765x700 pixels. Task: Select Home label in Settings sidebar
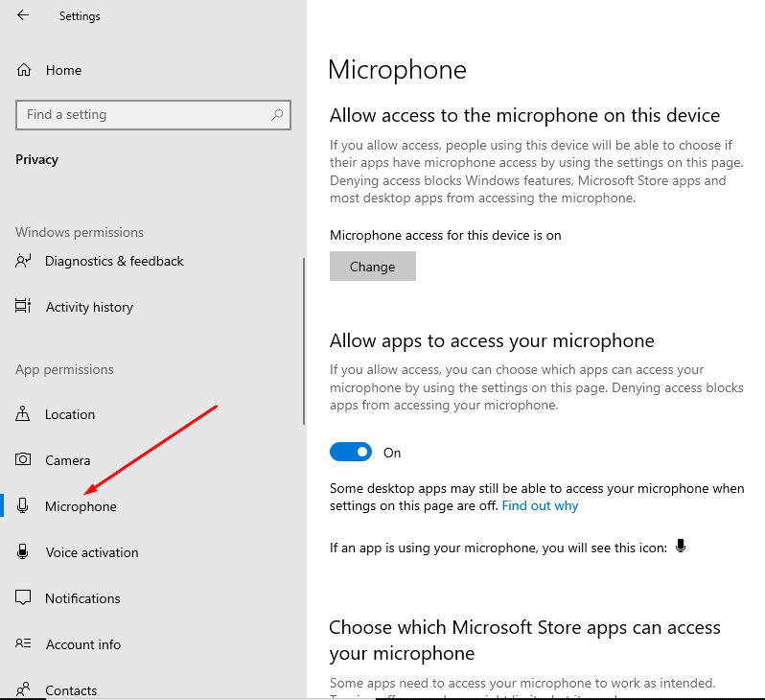(x=63, y=70)
